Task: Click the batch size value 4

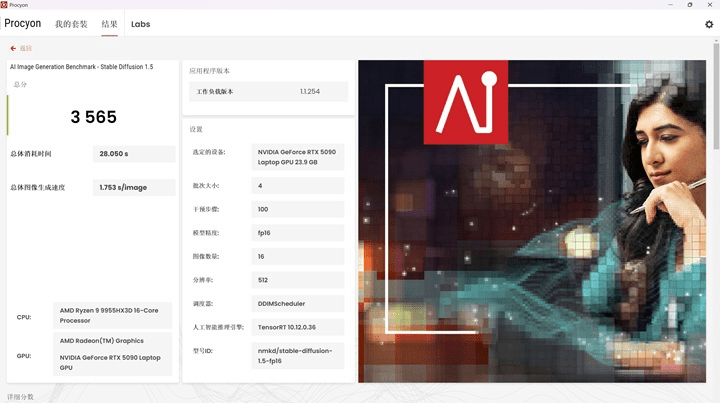Action: click(298, 185)
